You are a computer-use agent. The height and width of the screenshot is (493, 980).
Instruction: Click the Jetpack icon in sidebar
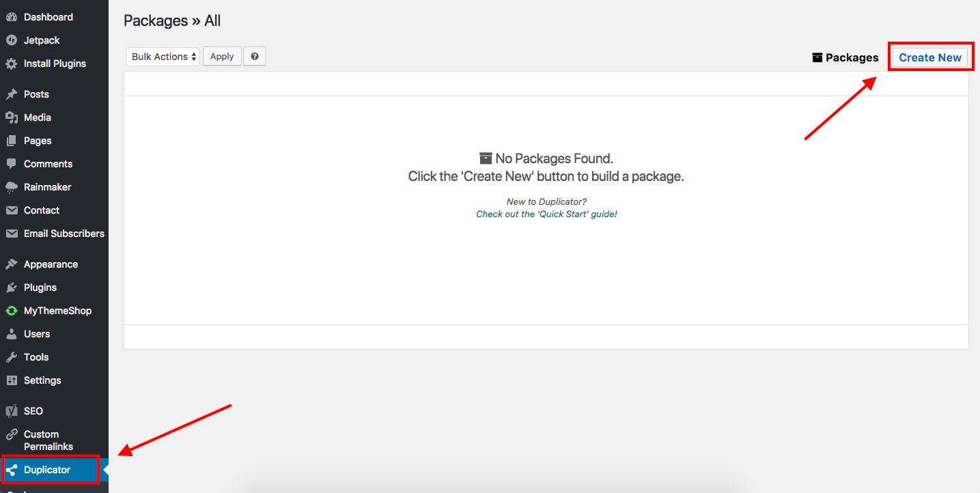[12, 40]
